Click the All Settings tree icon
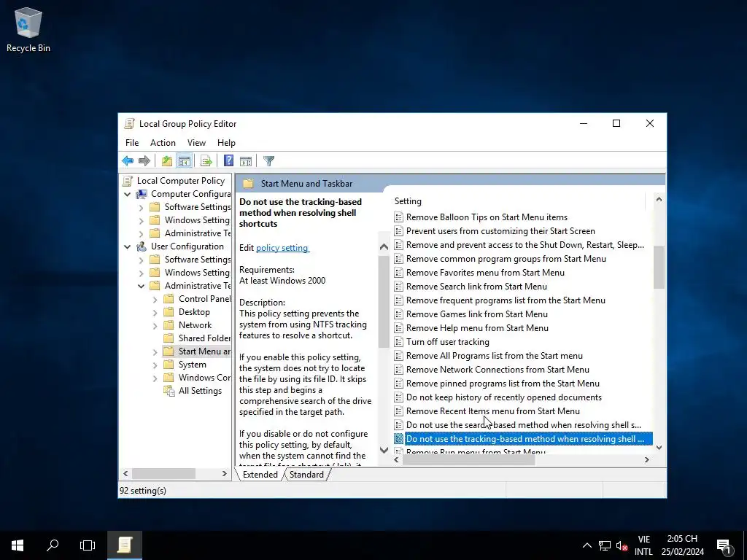The height and width of the screenshot is (560, 747). [x=169, y=391]
